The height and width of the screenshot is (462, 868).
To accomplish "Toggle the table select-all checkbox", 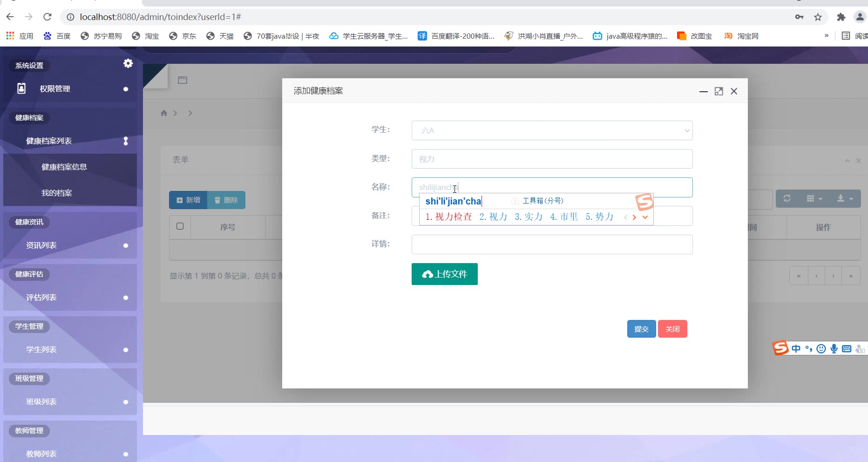I will (180, 226).
